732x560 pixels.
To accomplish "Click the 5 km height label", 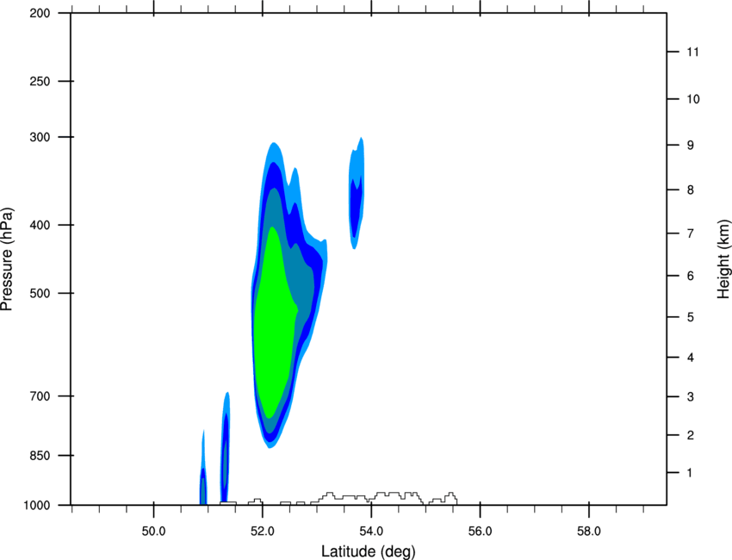I will tap(691, 317).
